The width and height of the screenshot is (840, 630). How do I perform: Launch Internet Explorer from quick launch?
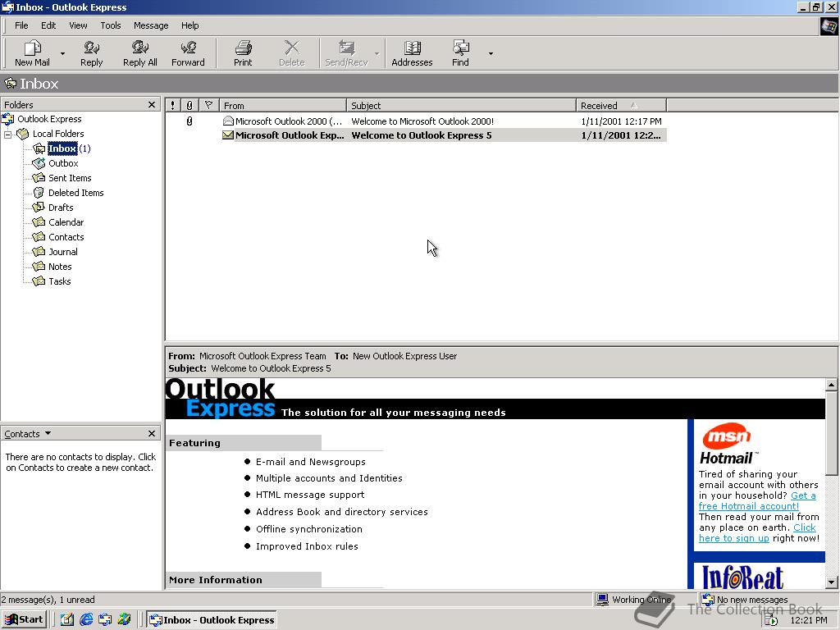pyautogui.click(x=86, y=620)
